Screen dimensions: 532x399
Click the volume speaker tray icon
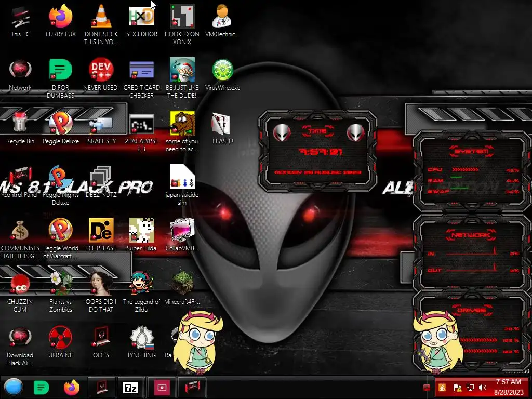pos(482,388)
